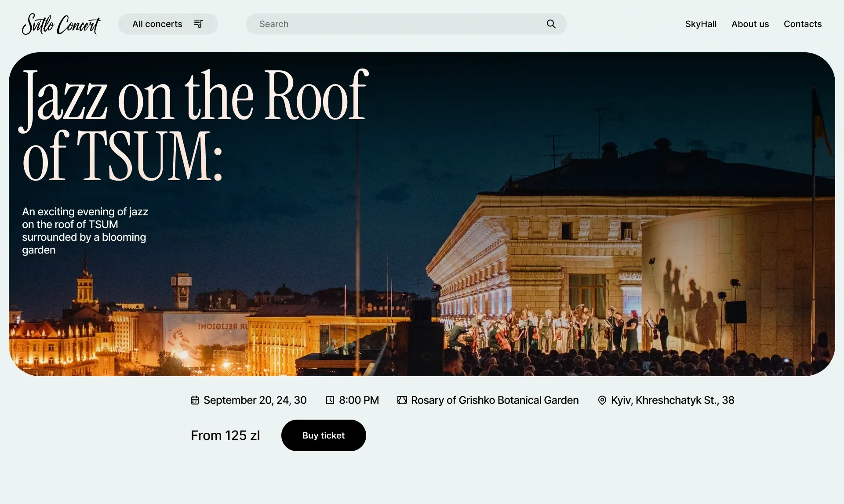844x504 pixels.
Task: Click Rosary of Grishko Botanical Garden text
Action: (x=495, y=400)
